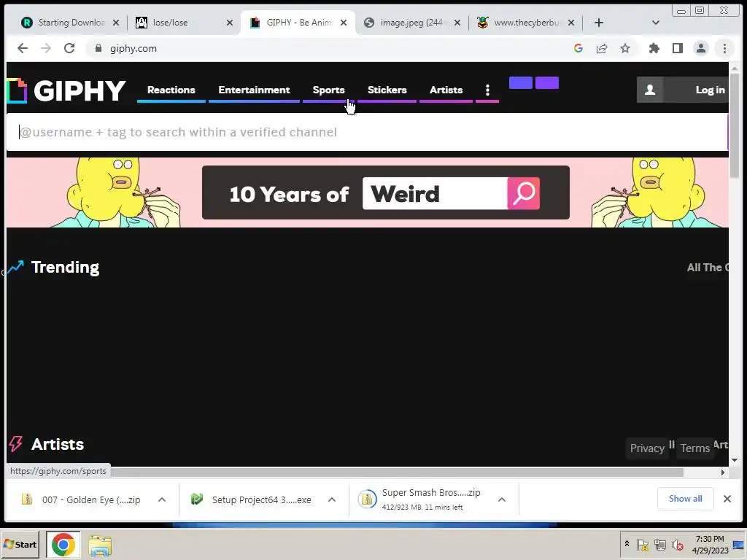Focus the @username search input field
This screenshot has width=747, height=560.
pyautogui.click(x=367, y=132)
